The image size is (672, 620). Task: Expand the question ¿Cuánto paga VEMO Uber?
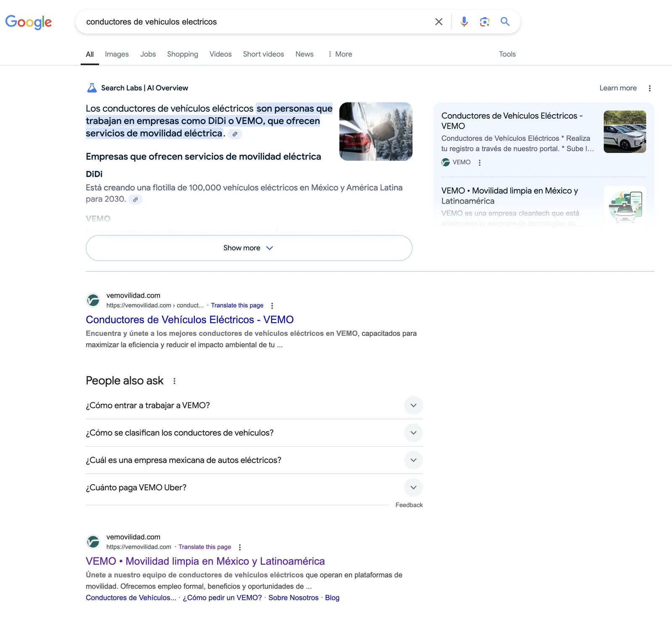pos(413,488)
